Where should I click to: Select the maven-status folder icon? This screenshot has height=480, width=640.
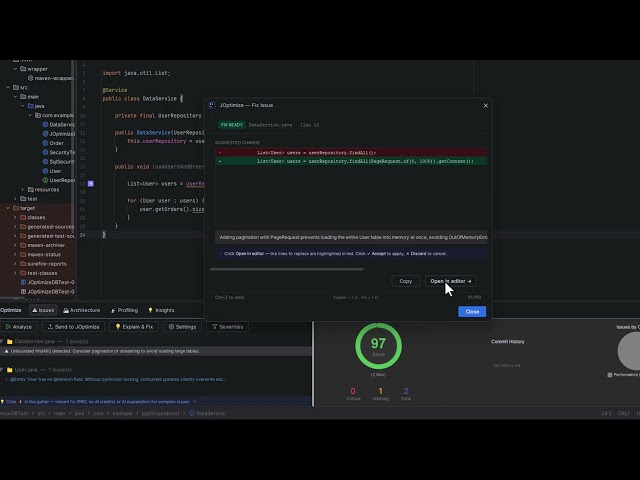[x=23, y=254]
